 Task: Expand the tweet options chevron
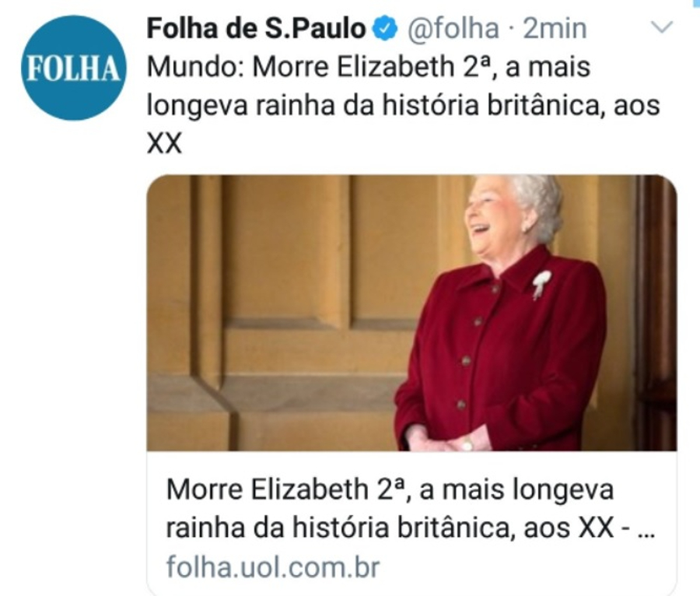[662, 28]
